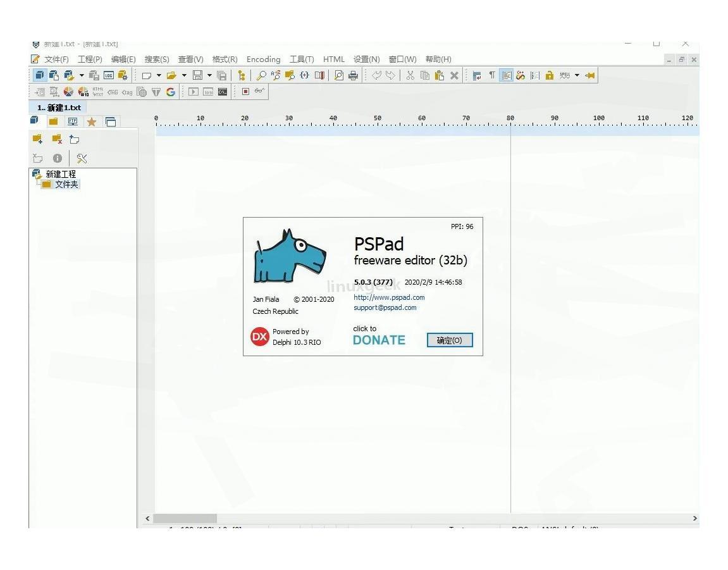
Task: Toggle formatting marks with paragraph icon
Action: pos(491,75)
